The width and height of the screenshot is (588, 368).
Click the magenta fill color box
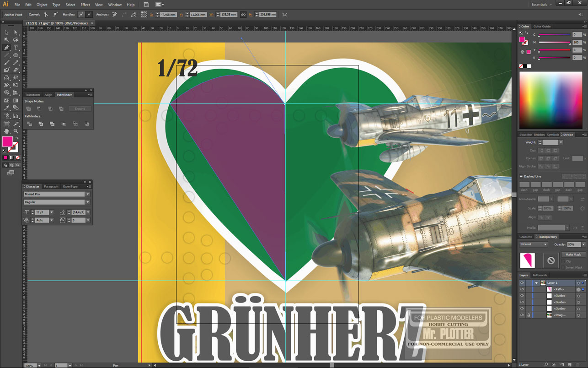(x=8, y=141)
